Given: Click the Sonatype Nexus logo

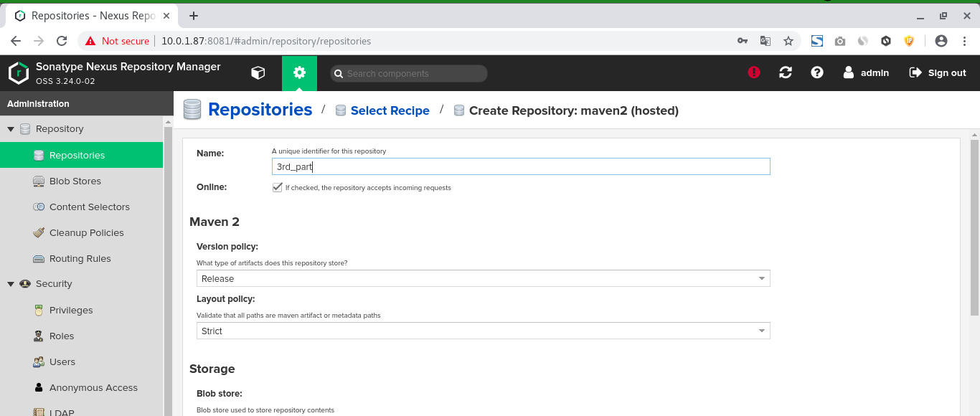Looking at the screenshot, I should click(19, 73).
